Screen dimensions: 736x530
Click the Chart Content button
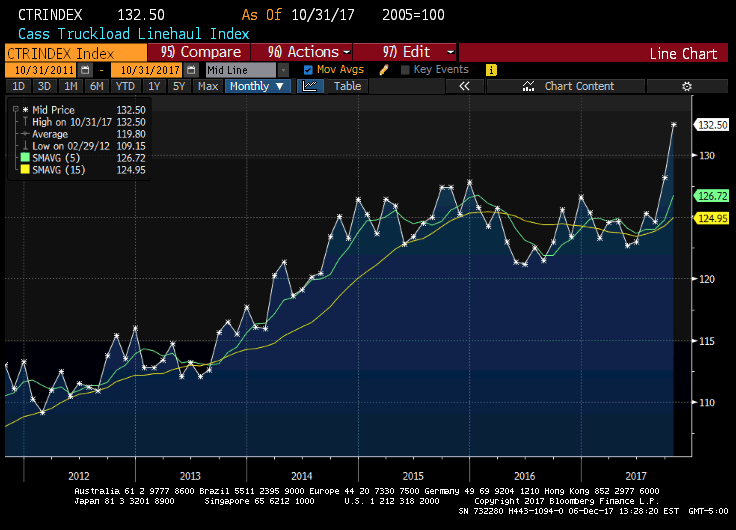pos(566,86)
